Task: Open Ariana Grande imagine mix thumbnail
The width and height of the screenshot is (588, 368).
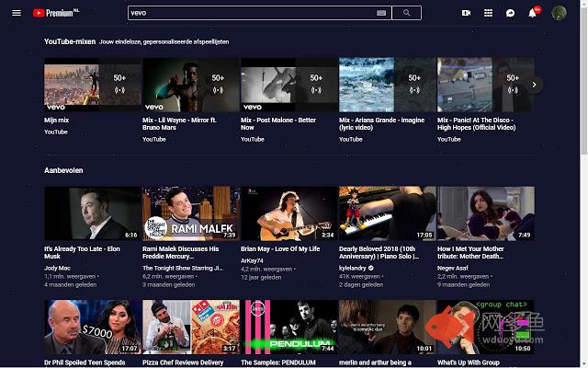Action: click(x=388, y=85)
